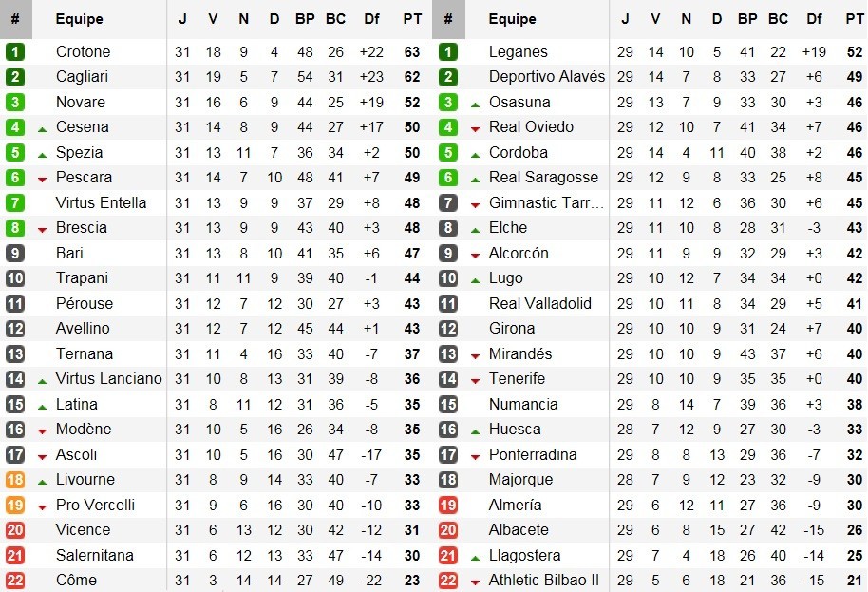Viewport: 868px width, 592px height.
Task: Select the Deportivo Alavés team name
Action: (546, 77)
